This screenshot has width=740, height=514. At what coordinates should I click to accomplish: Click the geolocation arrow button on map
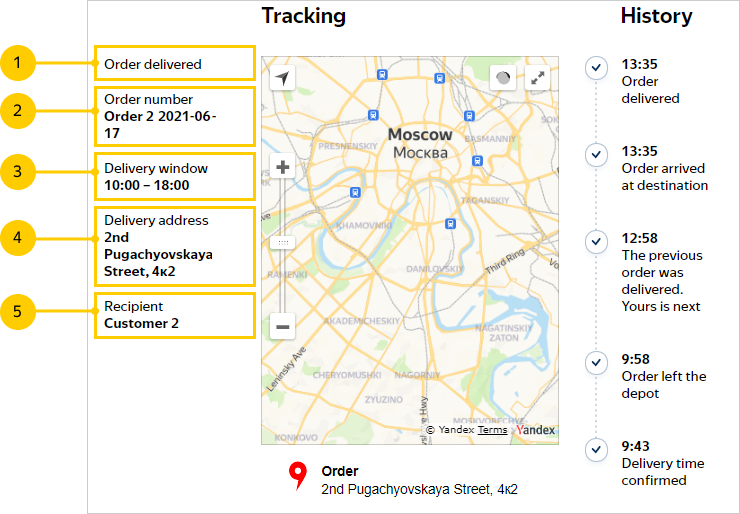283,78
